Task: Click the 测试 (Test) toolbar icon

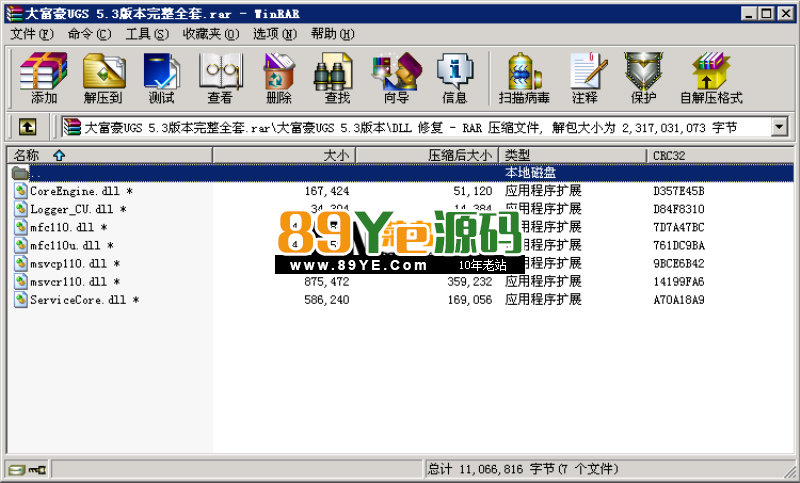Action: pos(161,71)
